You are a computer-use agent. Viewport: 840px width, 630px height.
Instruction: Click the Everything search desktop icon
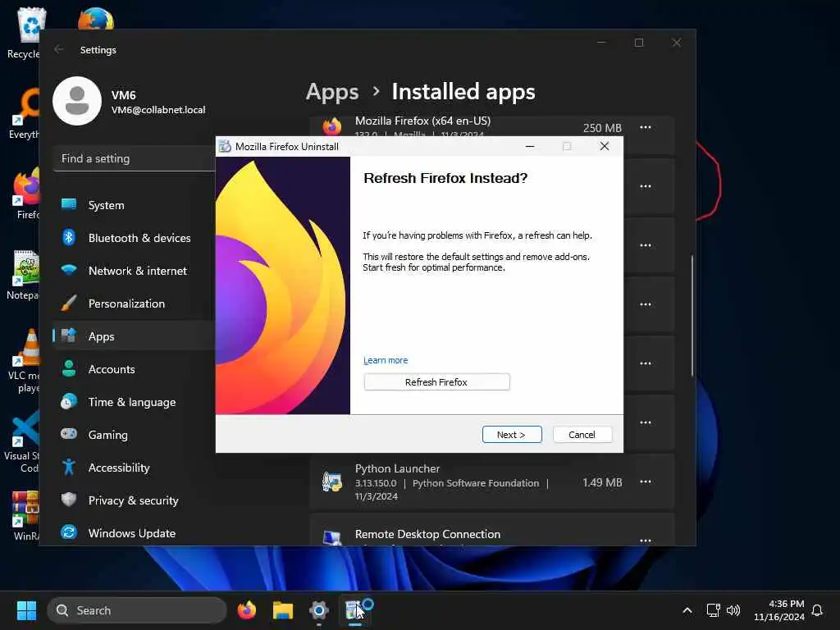[x=25, y=113]
